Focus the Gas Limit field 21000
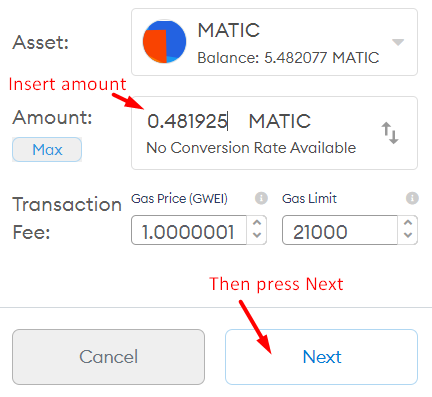432x397 pixels. point(340,230)
